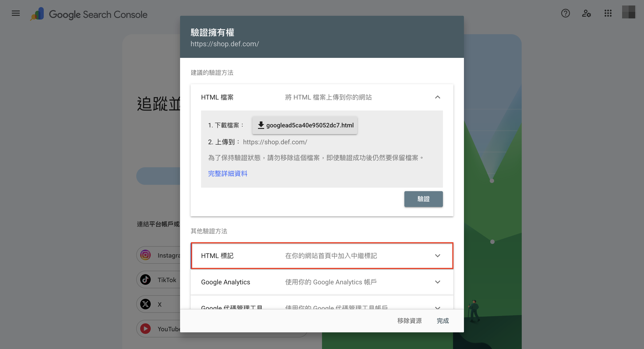The width and height of the screenshot is (644, 349).
Task: Click the download icon beside the HTML filename
Action: point(261,125)
